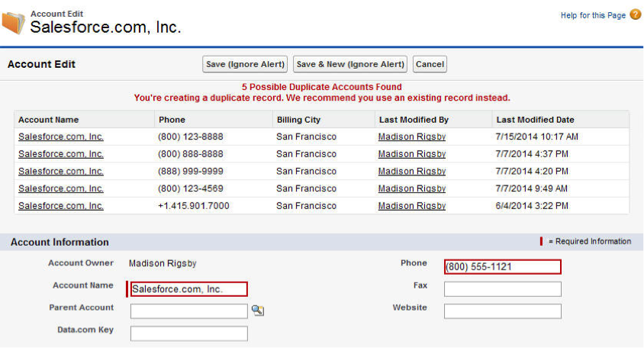Click the account folder icon
This screenshot has width=644, height=348.
(13, 23)
